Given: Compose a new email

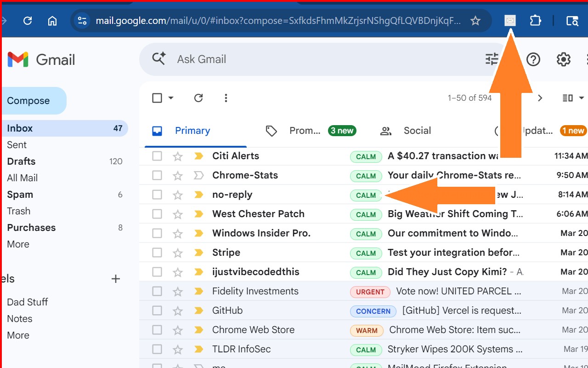Looking at the screenshot, I should pyautogui.click(x=34, y=101).
